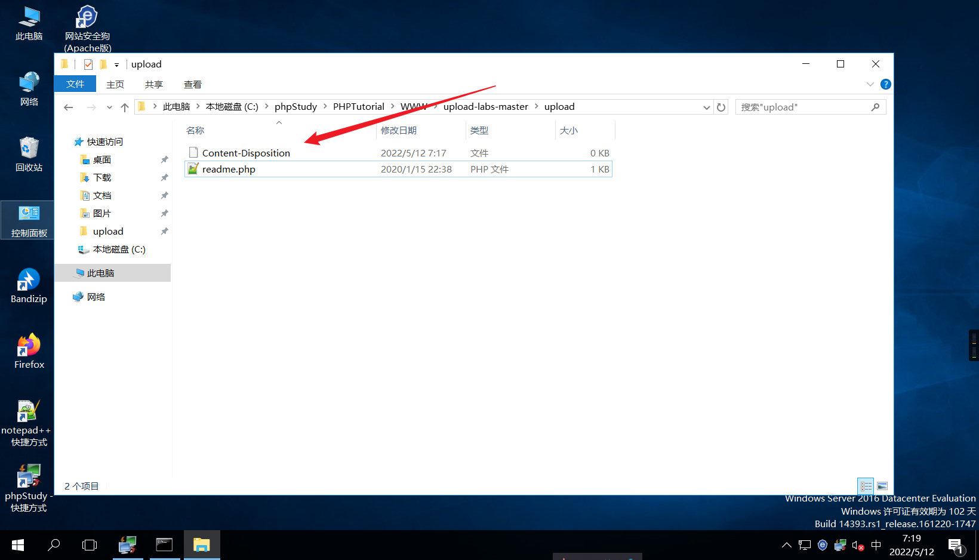This screenshot has width=979, height=560.
Task: Open the 查看 ribbon tab
Action: (x=193, y=84)
